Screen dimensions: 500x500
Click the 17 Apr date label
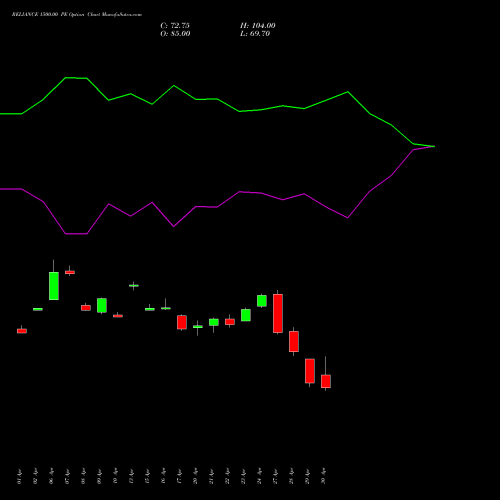click(x=179, y=476)
